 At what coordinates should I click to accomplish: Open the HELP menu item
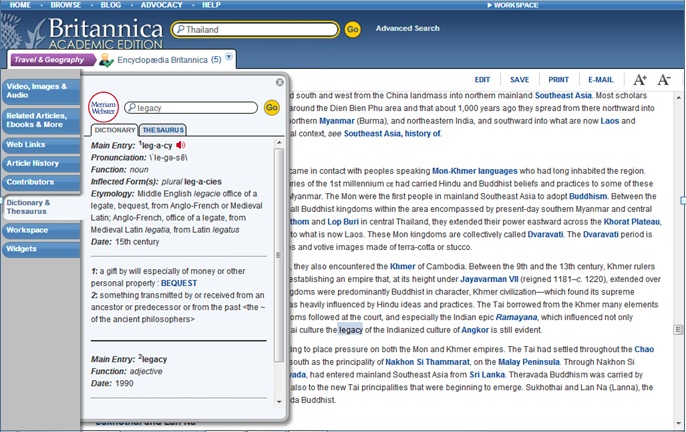(211, 5)
